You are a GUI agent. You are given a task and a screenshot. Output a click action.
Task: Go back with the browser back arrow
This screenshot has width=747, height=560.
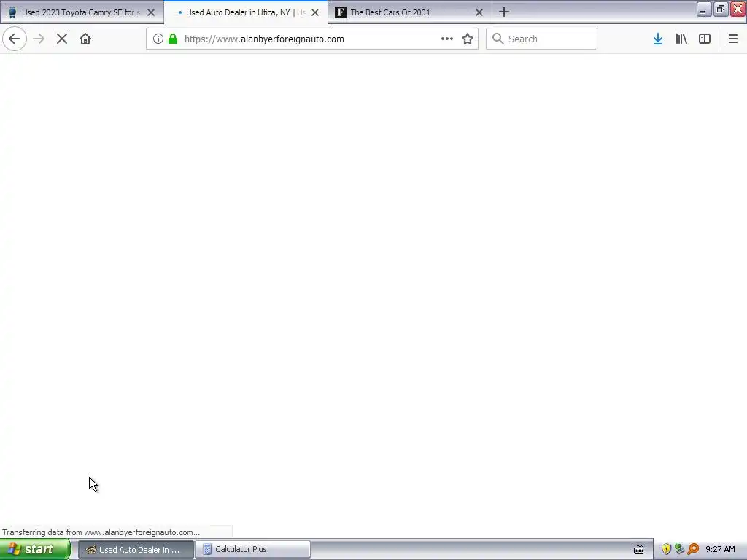[15, 39]
